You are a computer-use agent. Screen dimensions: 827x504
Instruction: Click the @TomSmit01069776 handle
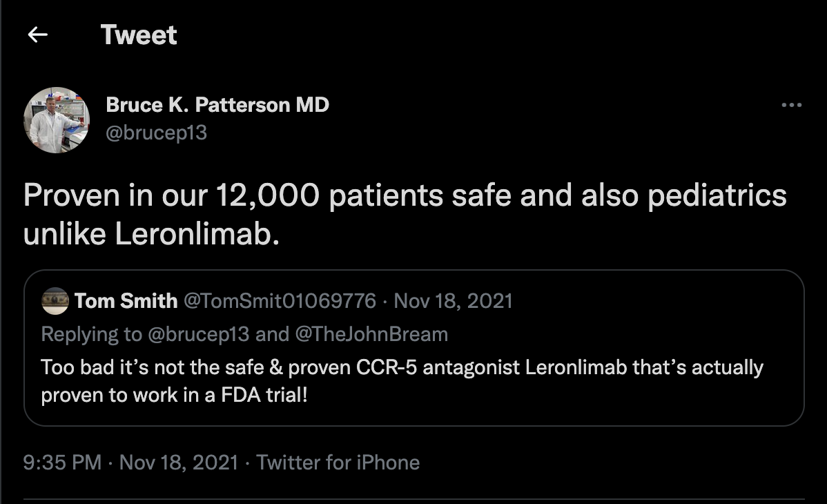click(x=280, y=301)
